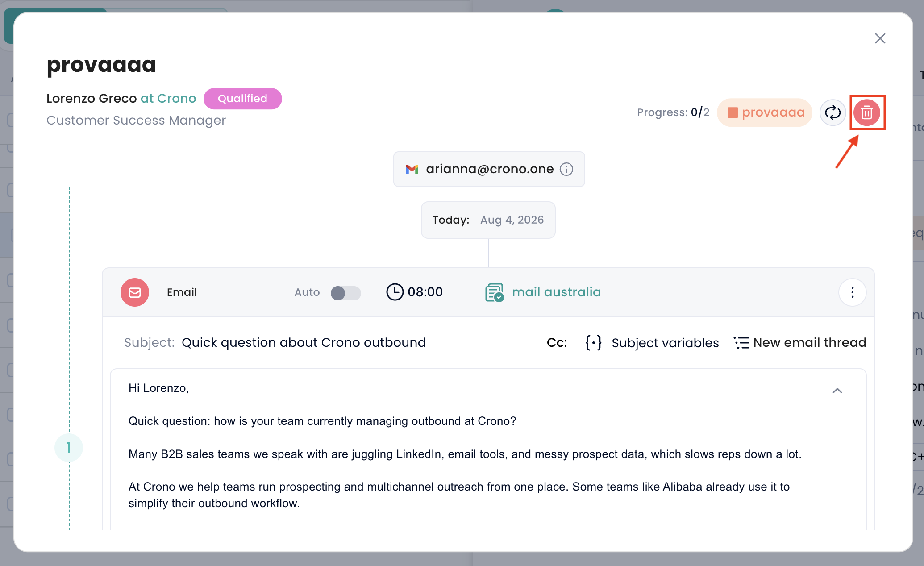This screenshot has height=566, width=924.
Task: Open the at Crono company link
Action: tap(168, 99)
